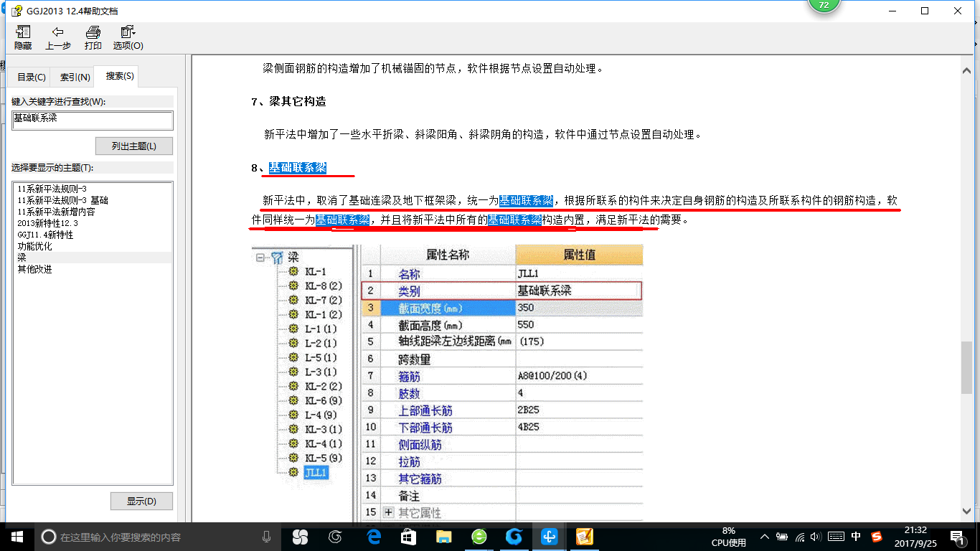The height and width of the screenshot is (551, 980).
Task: Switch to the blue G app in the taskbar
Action: [x=514, y=537]
